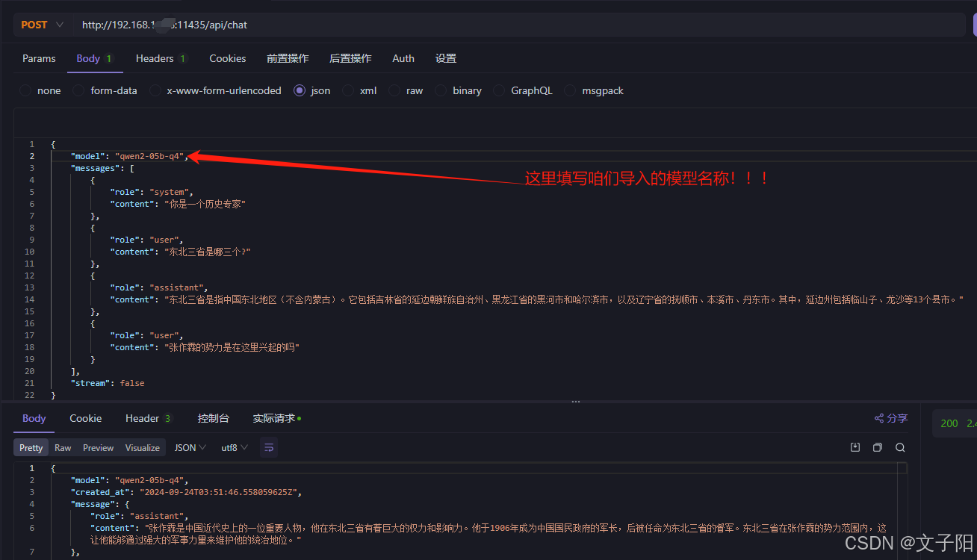977x560 pixels.
Task: Switch response view to Pretty
Action: tap(31, 447)
